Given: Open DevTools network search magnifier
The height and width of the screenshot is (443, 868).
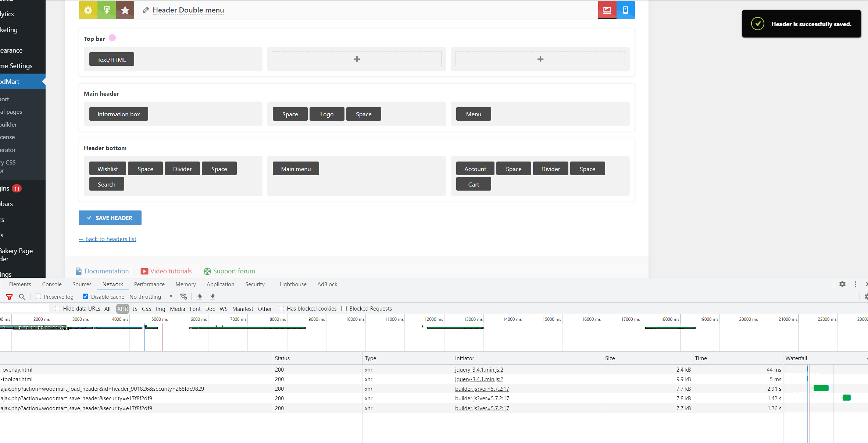Looking at the screenshot, I should tap(22, 297).
